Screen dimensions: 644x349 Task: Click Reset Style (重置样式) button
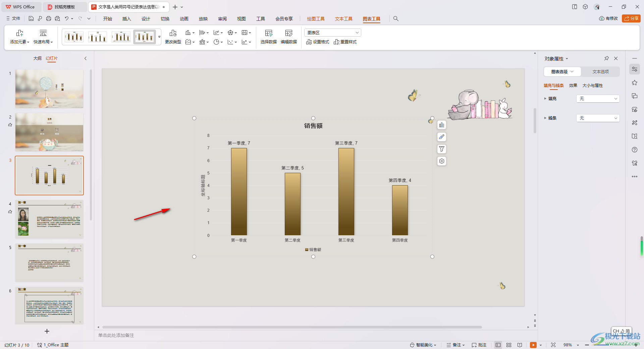click(345, 42)
